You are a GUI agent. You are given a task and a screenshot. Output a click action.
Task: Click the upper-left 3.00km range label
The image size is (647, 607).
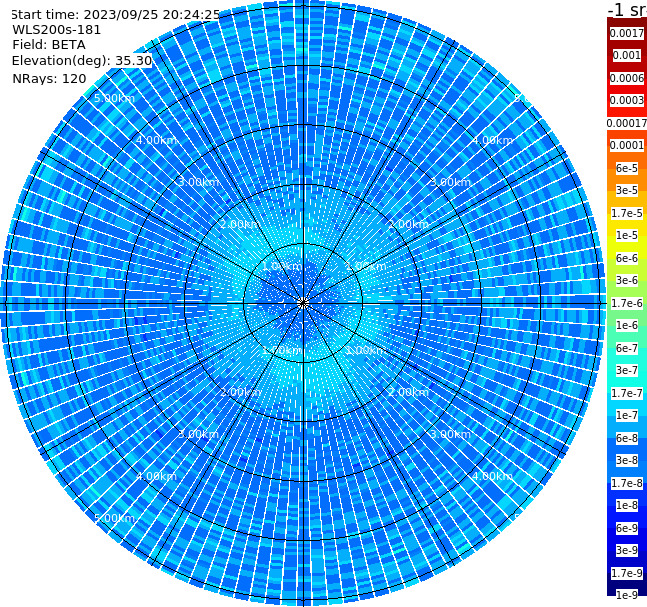pyautogui.click(x=198, y=182)
